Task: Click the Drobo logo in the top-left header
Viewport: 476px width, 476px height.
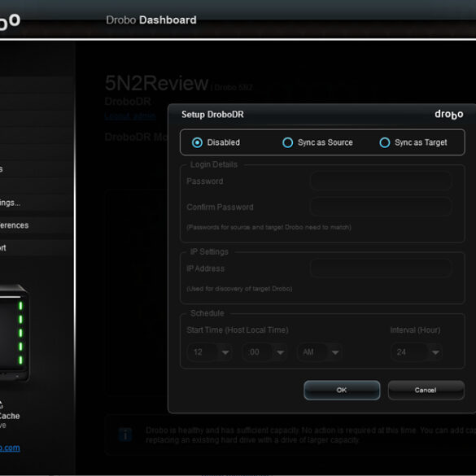Action: [x=10, y=22]
